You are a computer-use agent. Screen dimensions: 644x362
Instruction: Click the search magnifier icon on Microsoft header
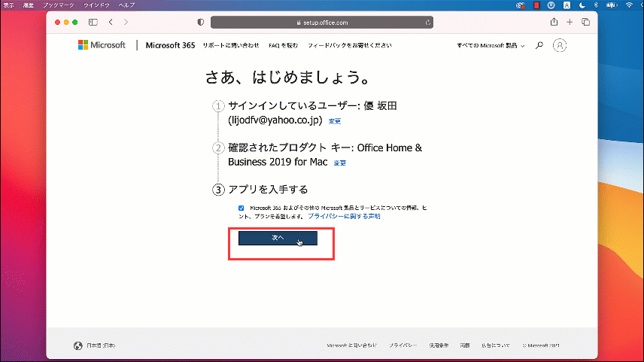(539, 45)
